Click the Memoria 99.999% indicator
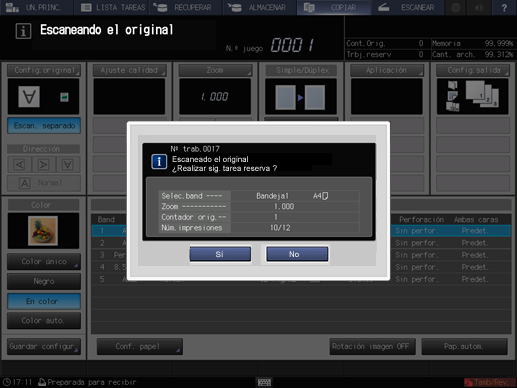 (473, 43)
